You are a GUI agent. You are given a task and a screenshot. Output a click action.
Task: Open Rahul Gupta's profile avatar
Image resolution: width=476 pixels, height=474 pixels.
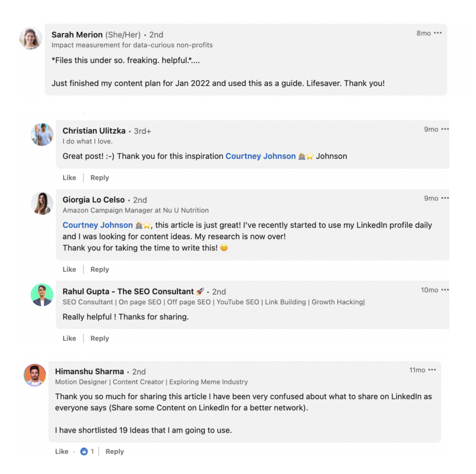42,295
